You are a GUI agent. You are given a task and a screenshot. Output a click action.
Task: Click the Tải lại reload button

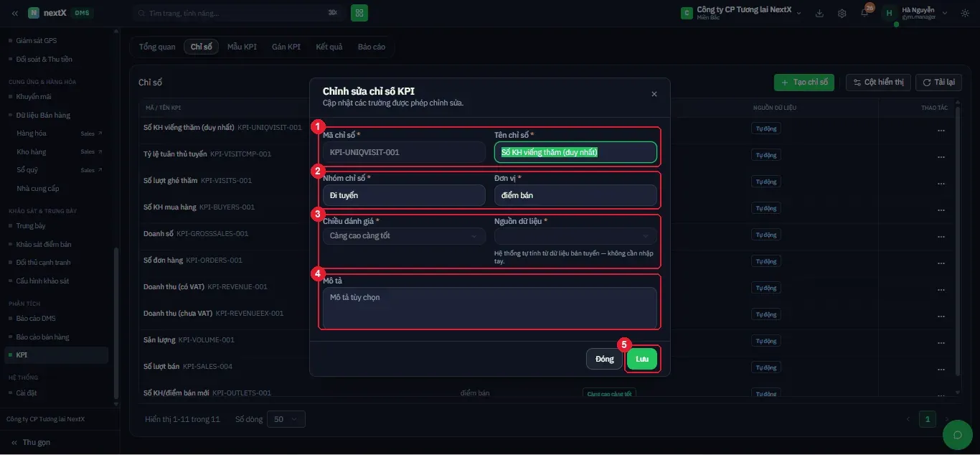point(938,83)
